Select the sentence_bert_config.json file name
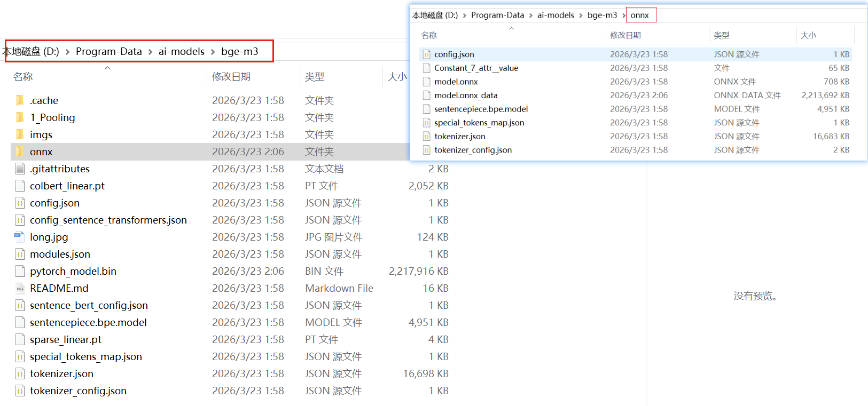The height and width of the screenshot is (406, 868). (89, 305)
